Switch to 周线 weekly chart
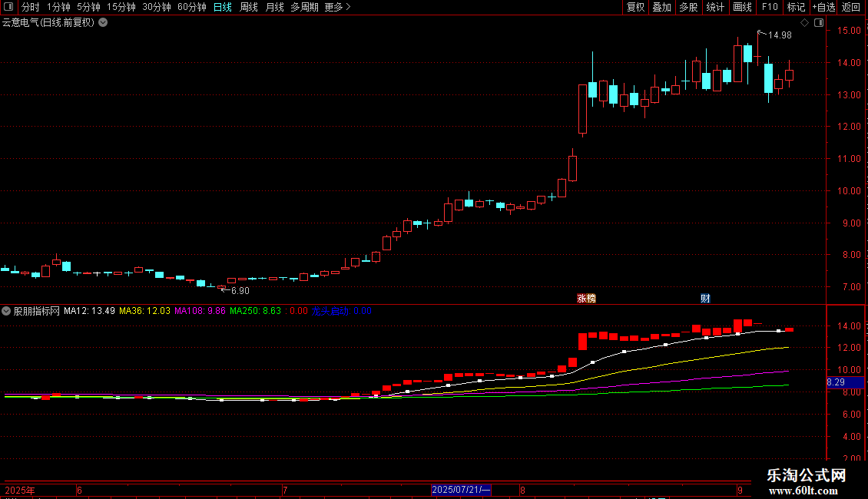Image resolution: width=868 pixels, height=499 pixels. point(249,7)
